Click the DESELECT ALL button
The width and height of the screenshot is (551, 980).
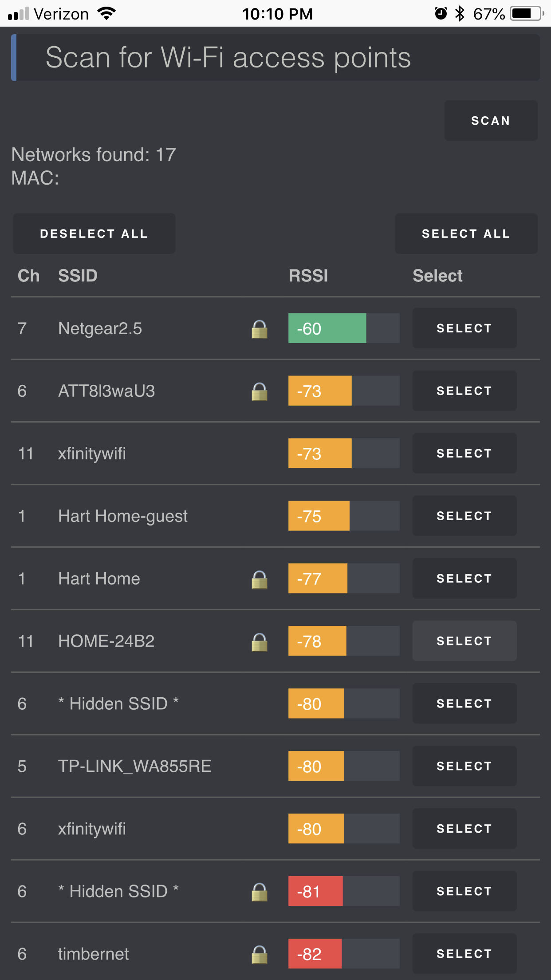(x=94, y=234)
